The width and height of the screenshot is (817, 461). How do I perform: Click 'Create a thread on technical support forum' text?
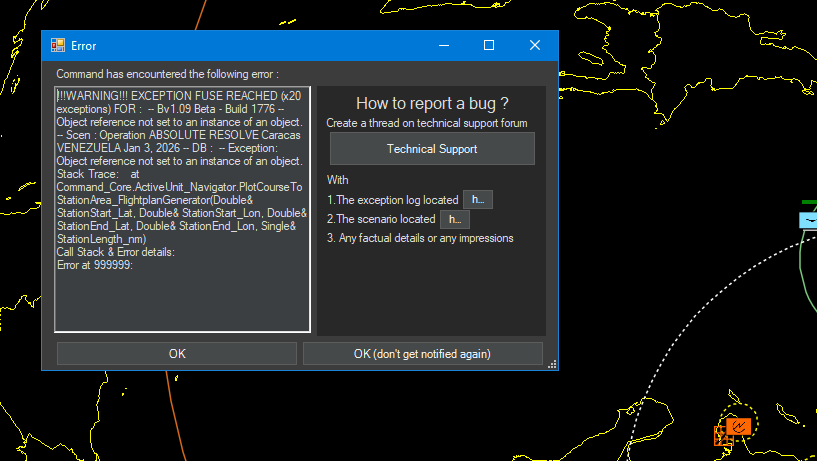427,123
